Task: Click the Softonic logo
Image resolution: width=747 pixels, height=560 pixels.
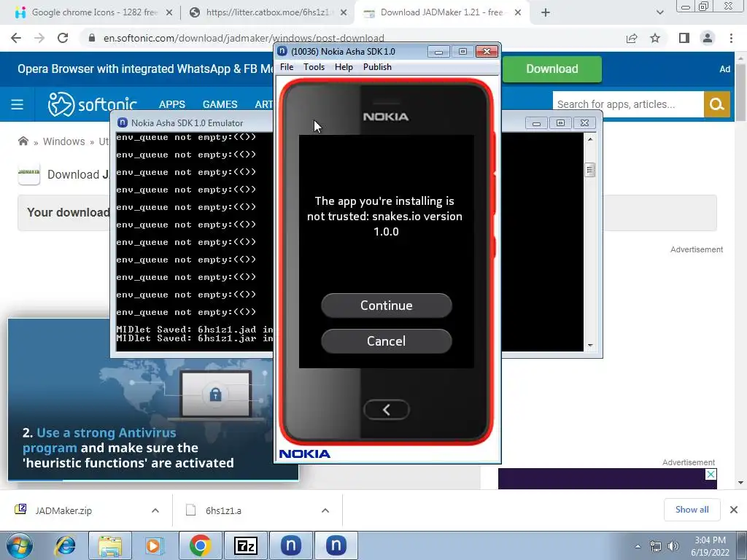Action: (92, 104)
